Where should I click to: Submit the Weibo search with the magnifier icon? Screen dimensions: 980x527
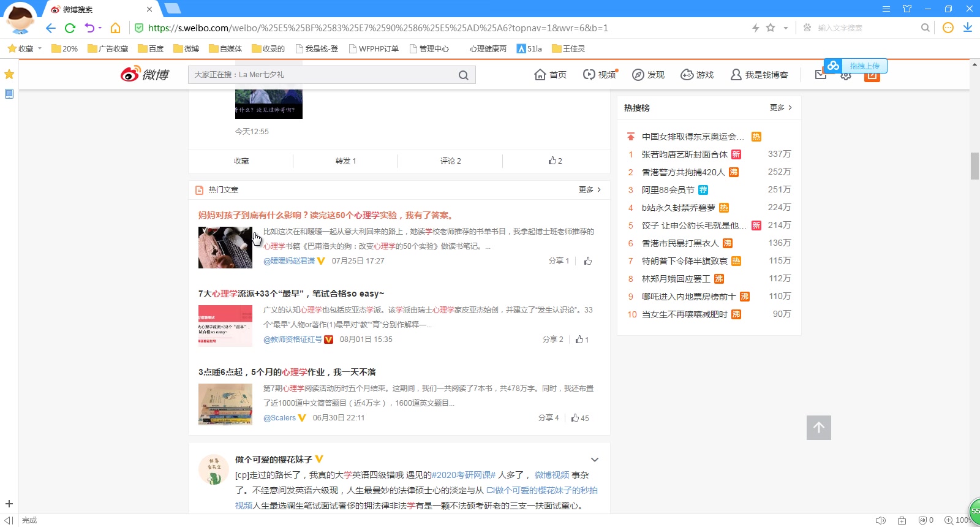point(464,75)
